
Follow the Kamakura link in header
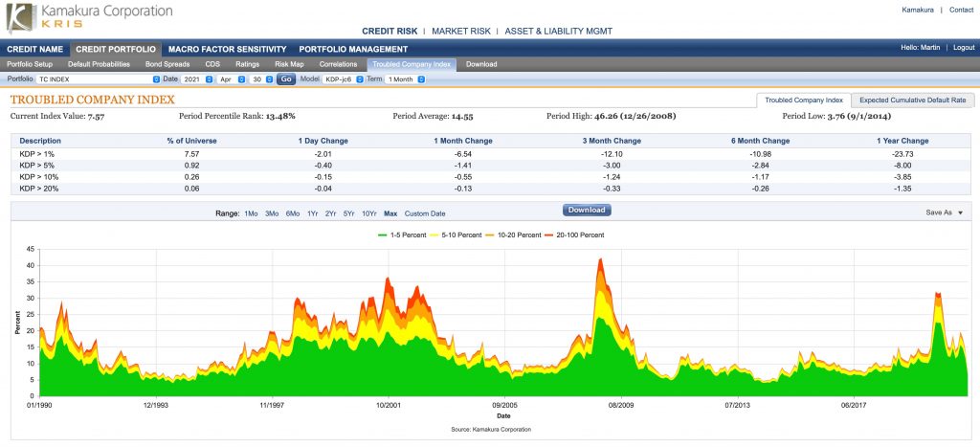(918, 10)
